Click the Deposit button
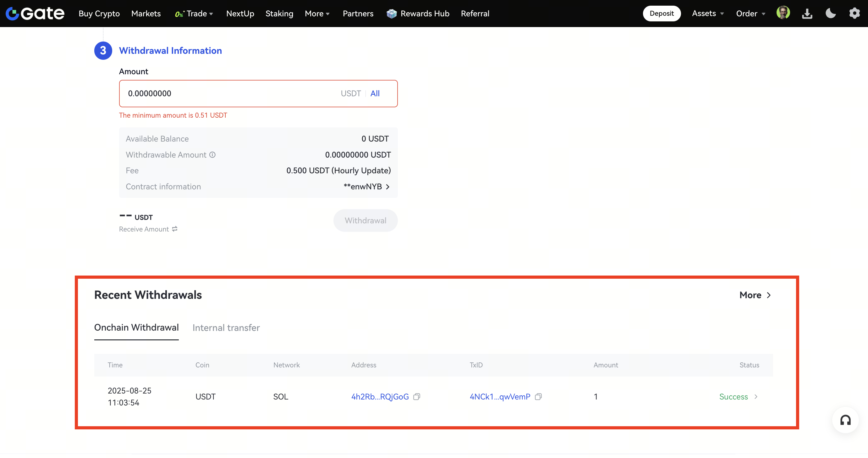Image resolution: width=868 pixels, height=458 pixels. tap(662, 14)
